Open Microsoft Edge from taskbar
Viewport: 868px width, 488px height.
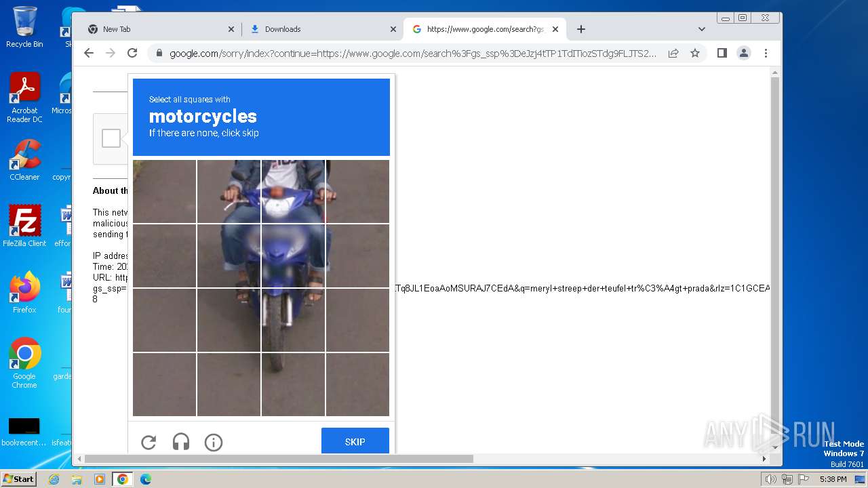click(146, 479)
